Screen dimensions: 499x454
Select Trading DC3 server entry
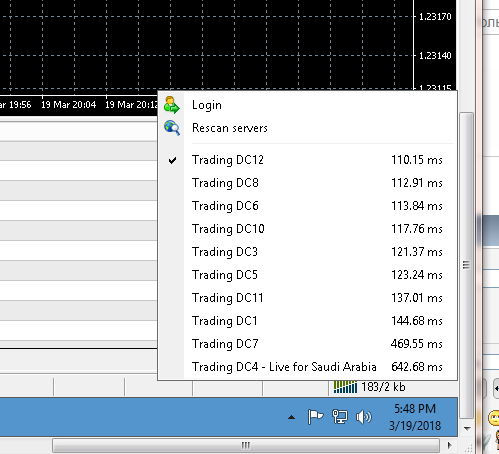307,252
